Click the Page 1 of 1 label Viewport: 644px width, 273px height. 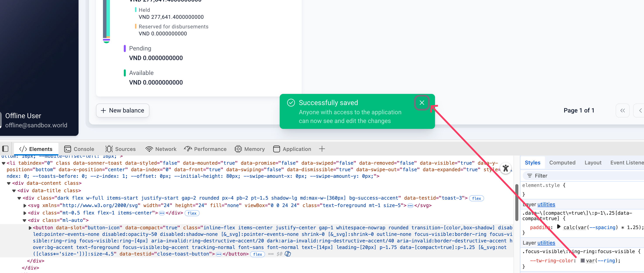[579, 110]
